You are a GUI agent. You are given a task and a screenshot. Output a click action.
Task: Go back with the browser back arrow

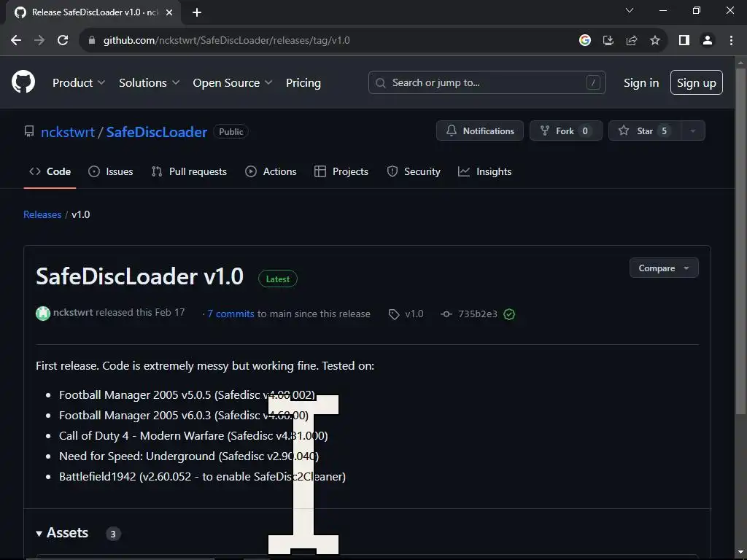point(16,41)
